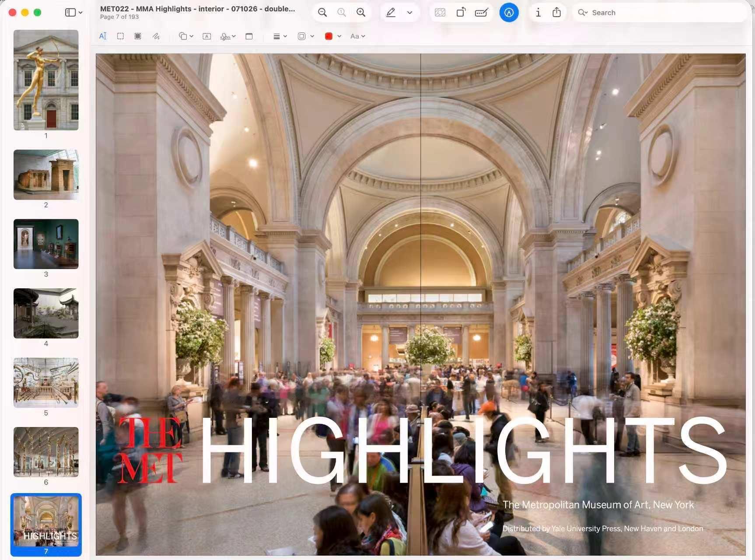Screen dimensions: 755x560
Task: Open the Inspector info icon
Action: coord(538,13)
